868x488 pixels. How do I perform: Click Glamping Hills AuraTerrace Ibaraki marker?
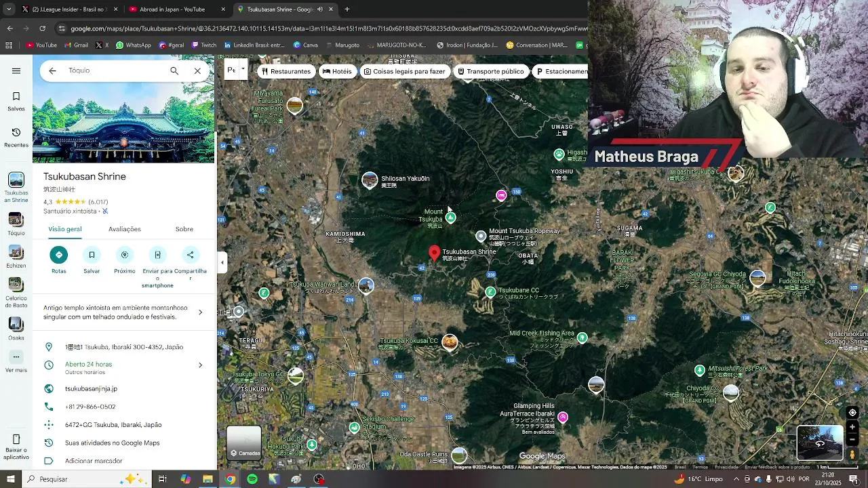[563, 418]
